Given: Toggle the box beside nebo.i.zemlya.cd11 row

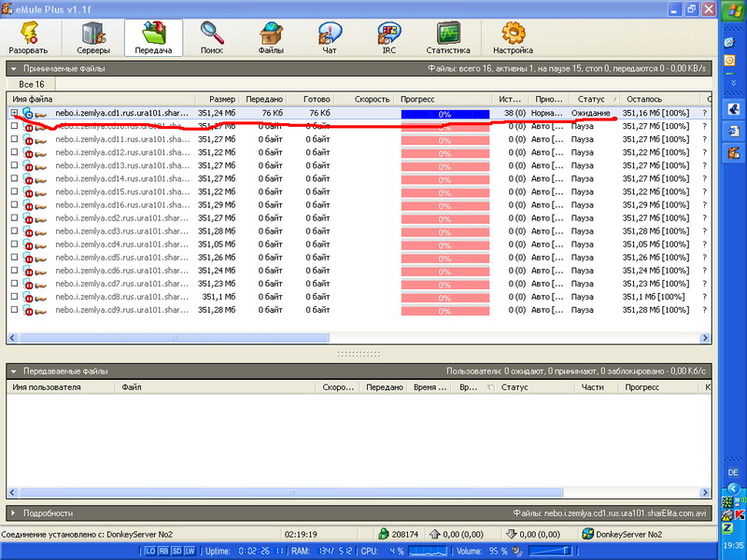Looking at the screenshot, I should [x=14, y=139].
